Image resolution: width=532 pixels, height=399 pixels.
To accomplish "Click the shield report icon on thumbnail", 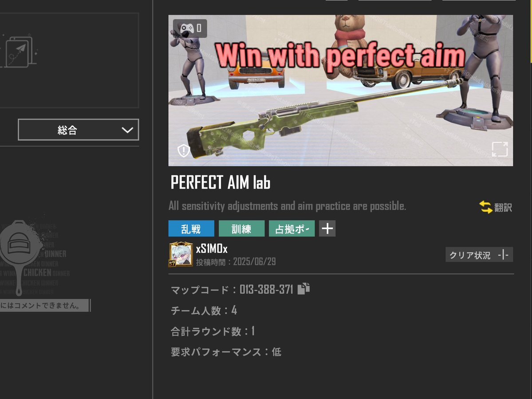I will (x=184, y=150).
